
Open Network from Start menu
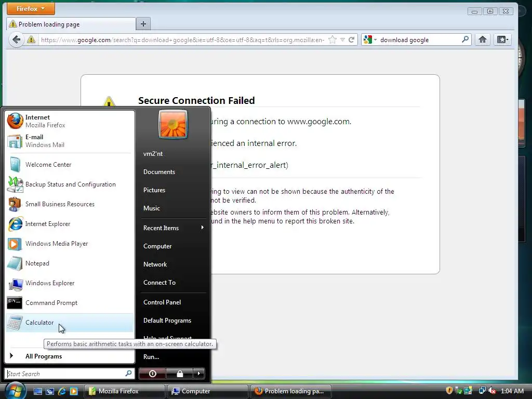click(x=173, y=264)
